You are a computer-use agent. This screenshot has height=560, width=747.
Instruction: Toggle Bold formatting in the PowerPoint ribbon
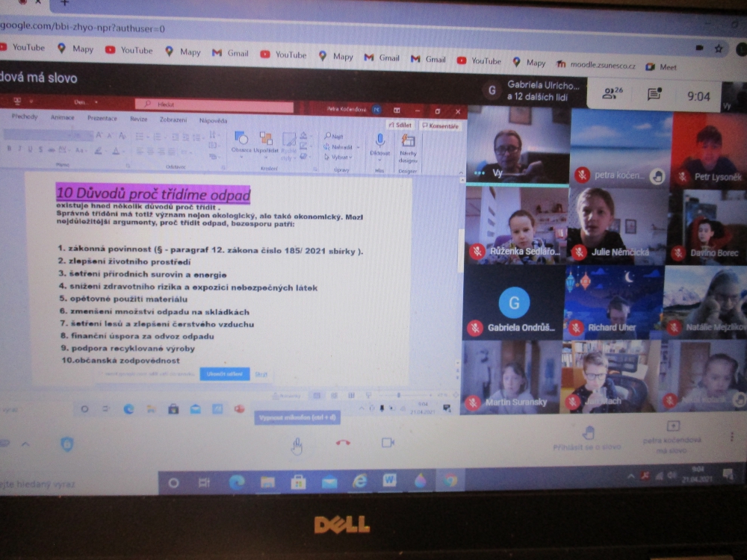click(9, 149)
